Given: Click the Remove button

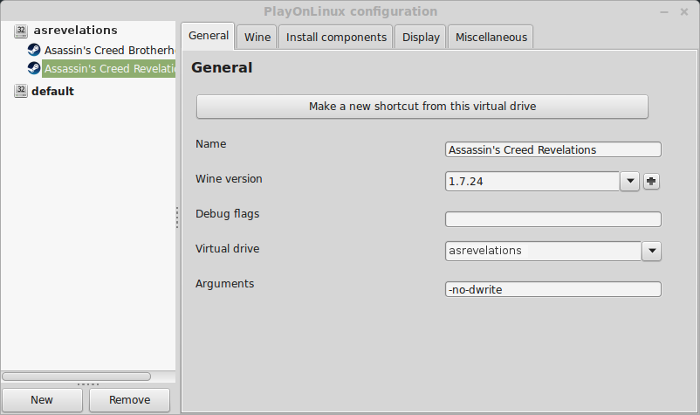Looking at the screenshot, I should (x=129, y=400).
